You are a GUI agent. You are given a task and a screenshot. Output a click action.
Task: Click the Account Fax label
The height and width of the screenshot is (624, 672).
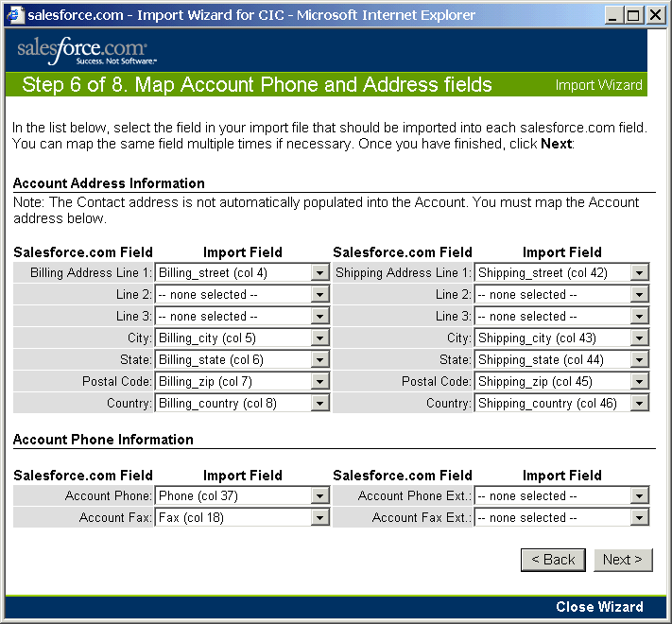pyautogui.click(x=115, y=518)
